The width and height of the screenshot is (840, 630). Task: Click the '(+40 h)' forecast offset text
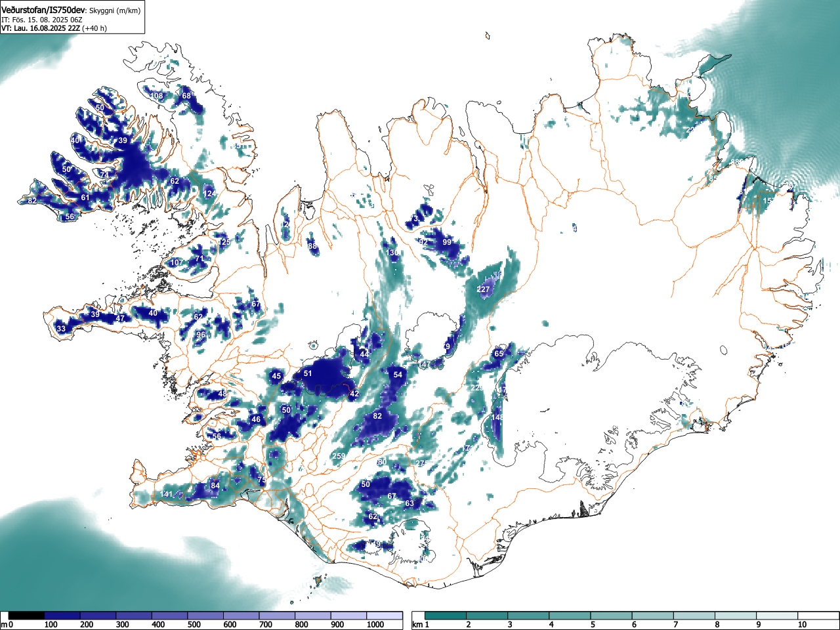pyautogui.click(x=94, y=28)
